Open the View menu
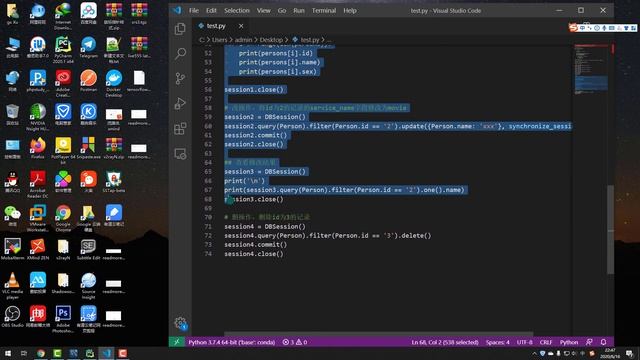This screenshot has width=640, height=360. (x=263, y=11)
